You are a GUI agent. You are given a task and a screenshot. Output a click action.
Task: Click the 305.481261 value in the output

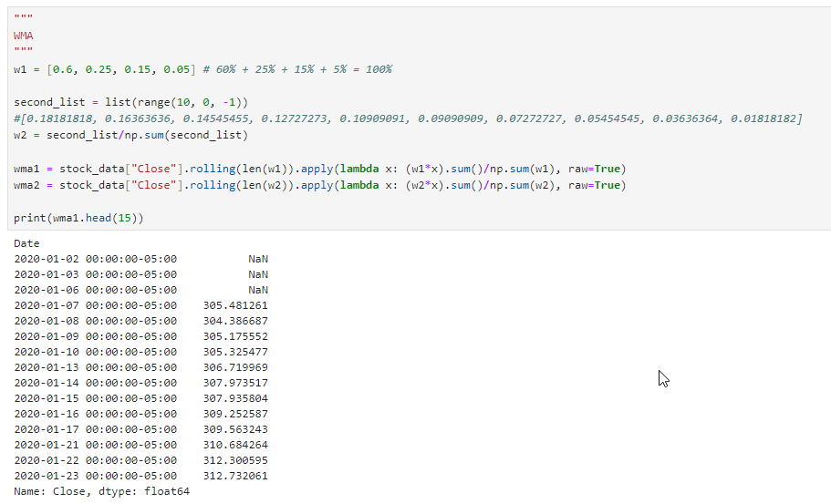point(235,305)
